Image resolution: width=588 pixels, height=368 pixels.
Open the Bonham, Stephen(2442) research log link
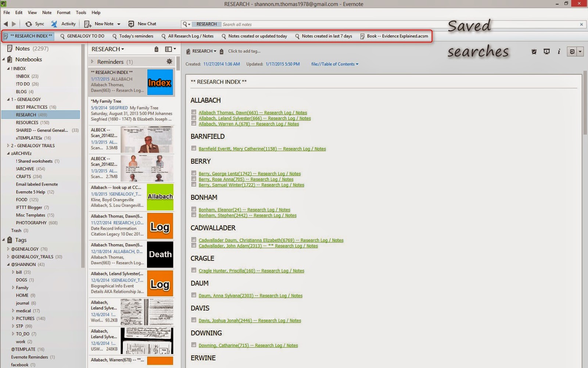pyautogui.click(x=248, y=216)
